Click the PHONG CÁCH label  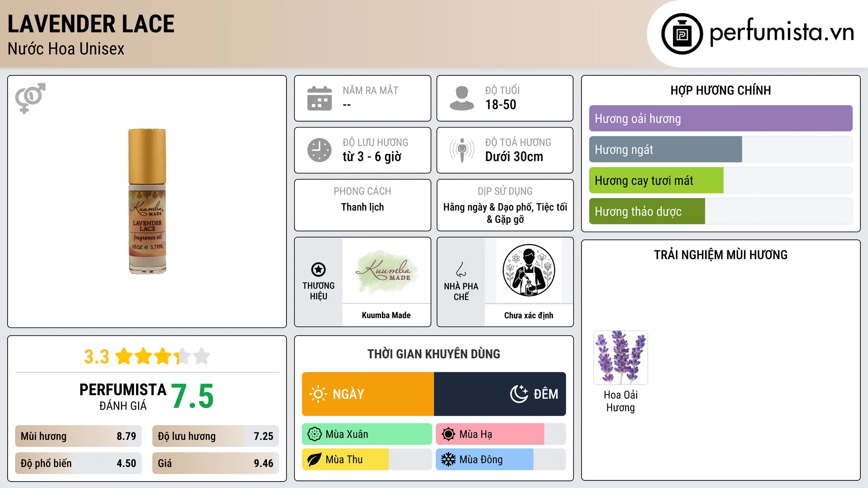362,191
